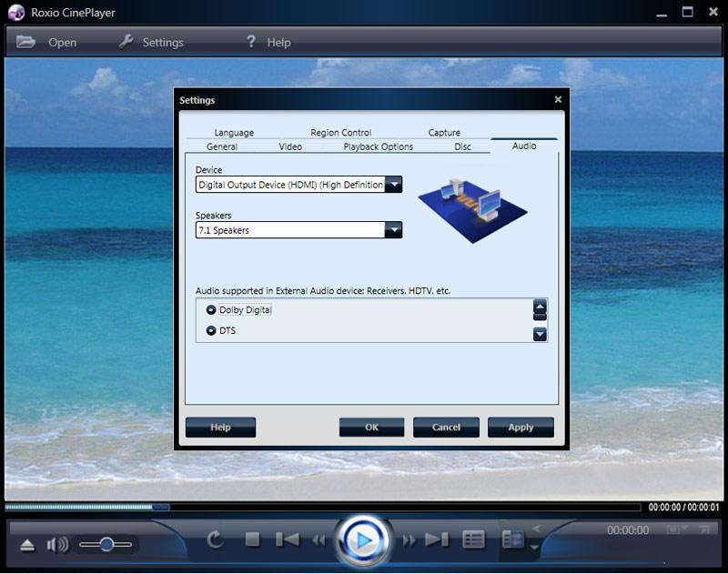Click the audio connection illustration image
Screen dimensions: 728x574
(x=472, y=210)
